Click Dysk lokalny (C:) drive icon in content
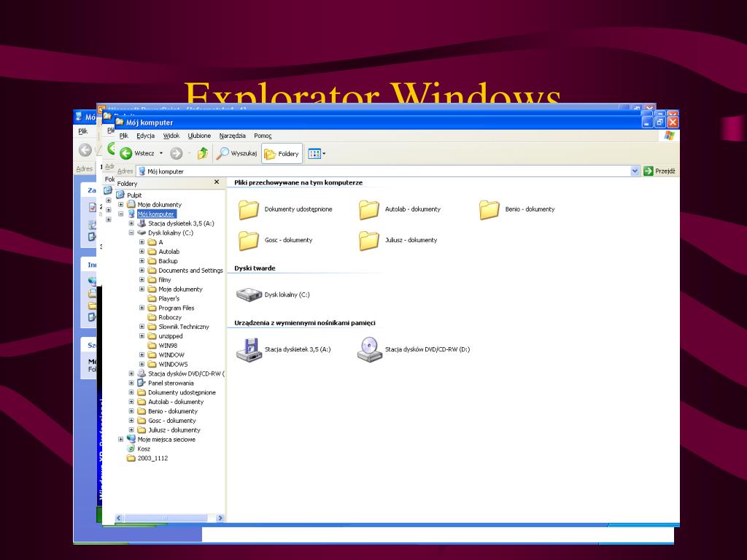747x560 pixels. point(249,295)
